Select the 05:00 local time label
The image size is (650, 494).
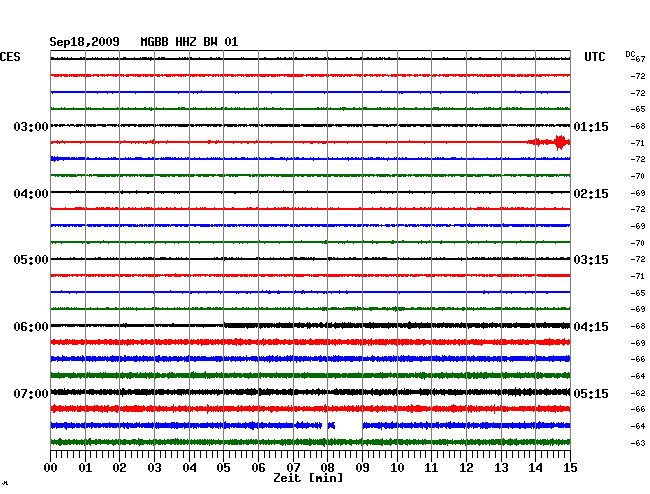31,260
